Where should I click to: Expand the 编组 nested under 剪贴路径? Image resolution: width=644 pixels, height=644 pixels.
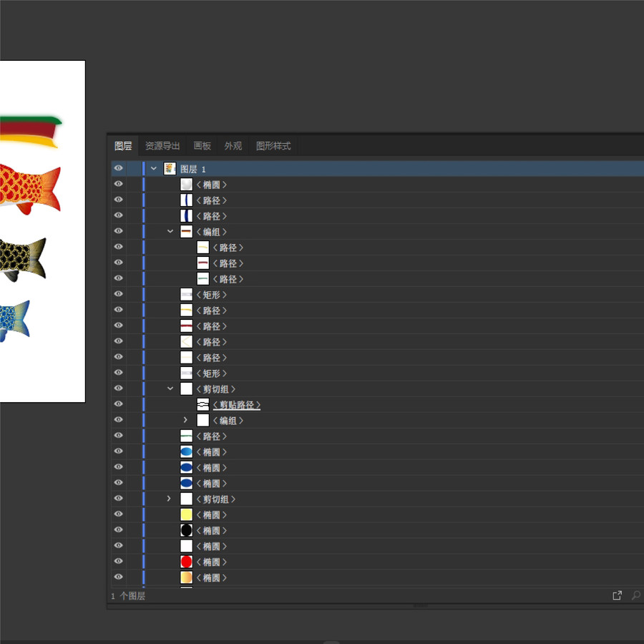[185, 420]
